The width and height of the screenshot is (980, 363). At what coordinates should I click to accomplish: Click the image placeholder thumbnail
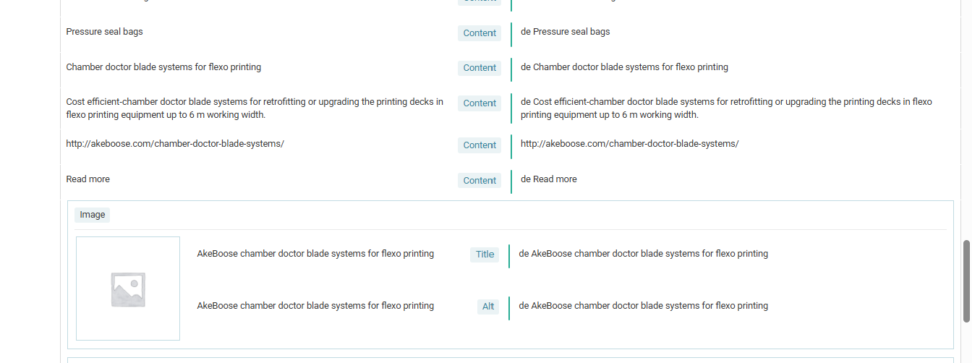click(x=128, y=289)
